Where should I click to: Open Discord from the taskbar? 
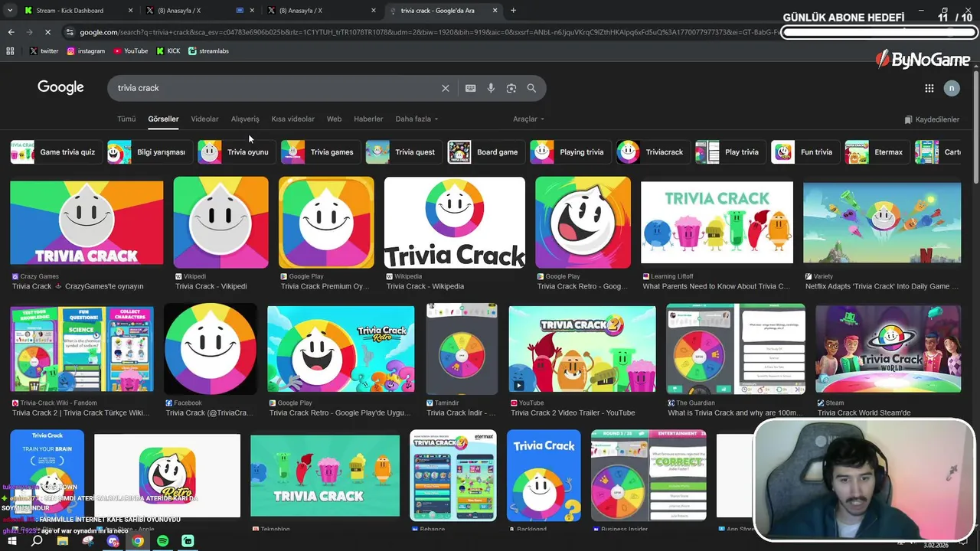pos(113,541)
